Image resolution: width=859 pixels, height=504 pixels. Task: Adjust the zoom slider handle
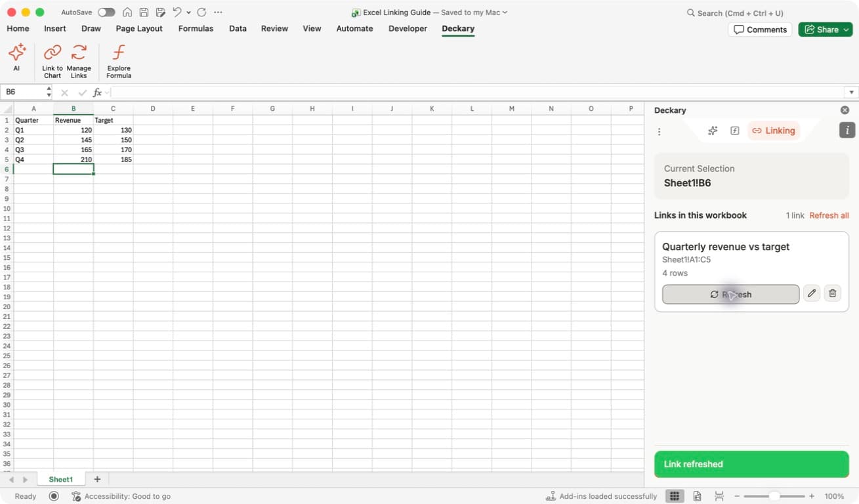click(x=774, y=496)
